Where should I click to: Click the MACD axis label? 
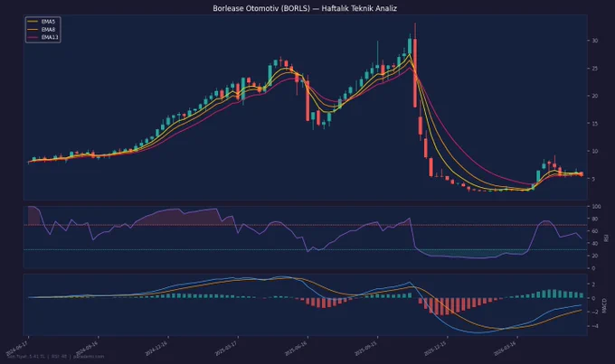pyautogui.click(x=604, y=305)
